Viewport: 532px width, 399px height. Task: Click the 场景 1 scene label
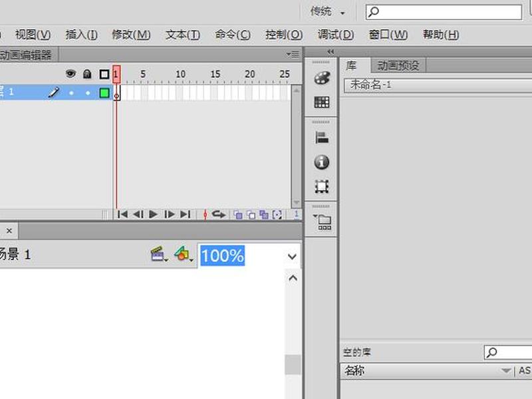pos(15,254)
